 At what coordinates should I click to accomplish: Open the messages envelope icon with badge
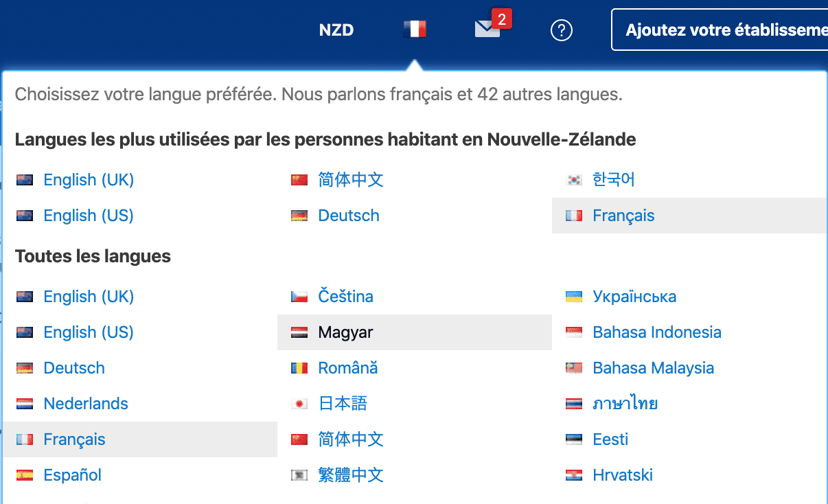488,29
